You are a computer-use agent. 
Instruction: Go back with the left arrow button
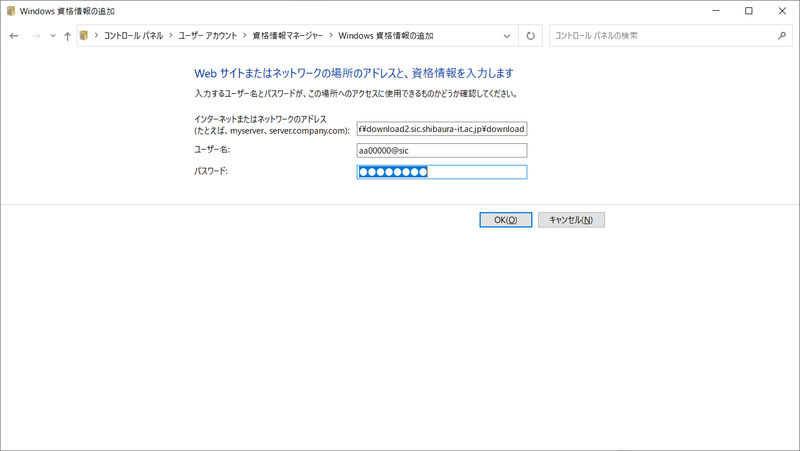(14, 36)
